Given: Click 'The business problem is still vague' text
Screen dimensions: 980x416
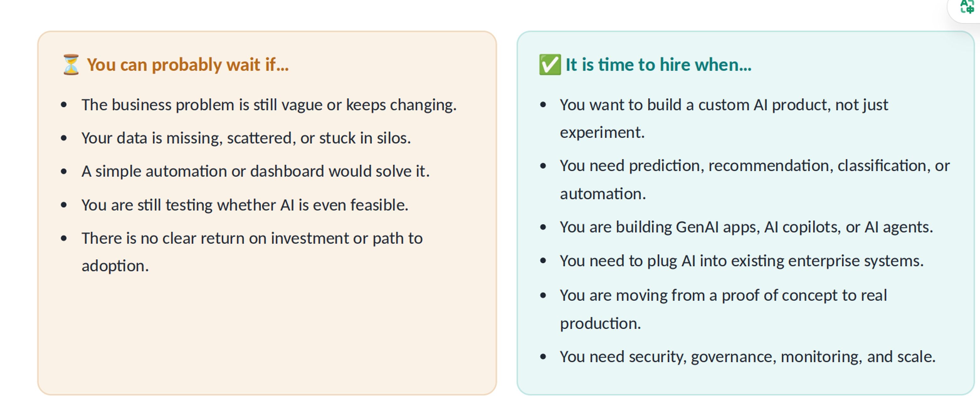Looking at the screenshot, I should tap(269, 105).
